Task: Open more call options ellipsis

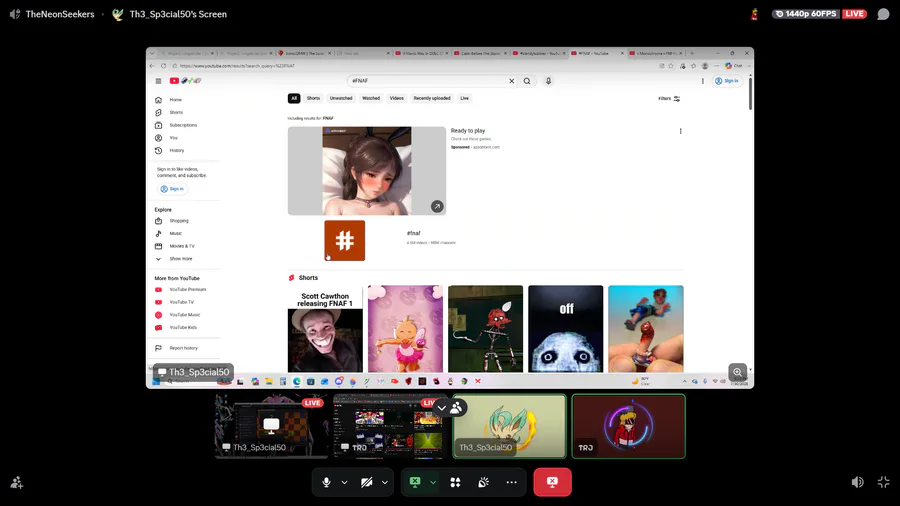Action: pyautogui.click(x=511, y=482)
